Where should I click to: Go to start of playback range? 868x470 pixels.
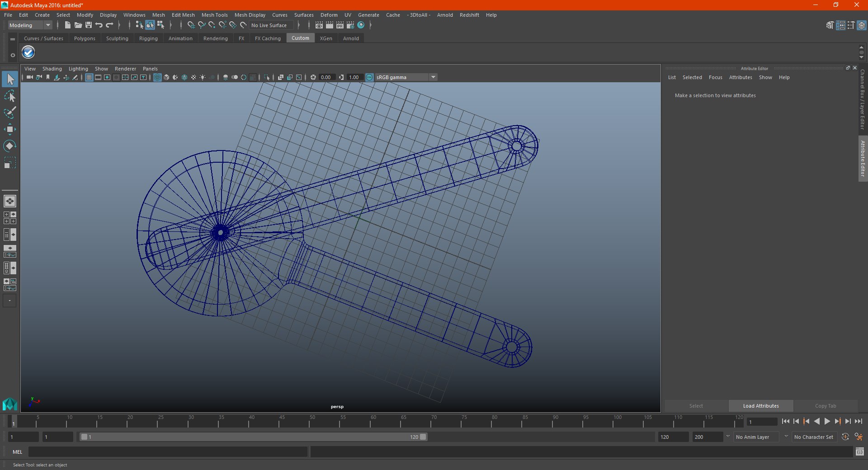coord(785,421)
